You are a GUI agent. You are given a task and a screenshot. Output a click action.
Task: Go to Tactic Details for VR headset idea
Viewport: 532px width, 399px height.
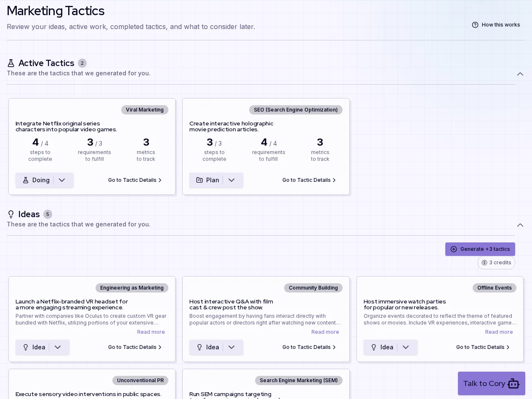pos(135,347)
